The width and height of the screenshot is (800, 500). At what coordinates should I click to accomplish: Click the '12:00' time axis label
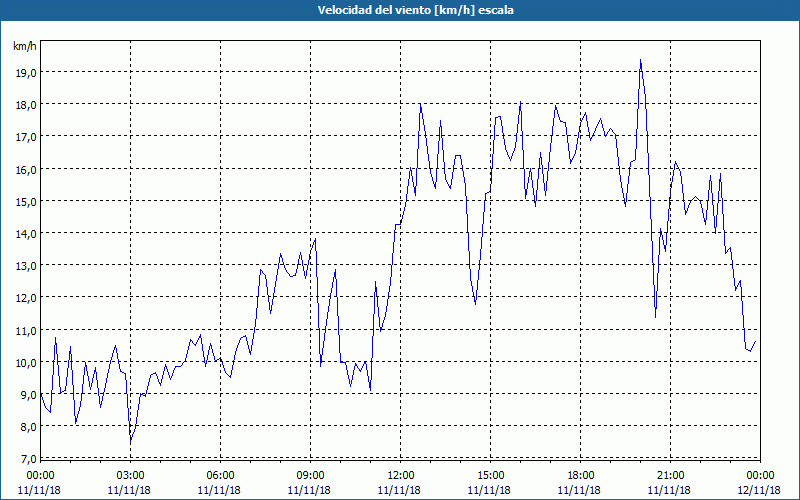pos(401,476)
